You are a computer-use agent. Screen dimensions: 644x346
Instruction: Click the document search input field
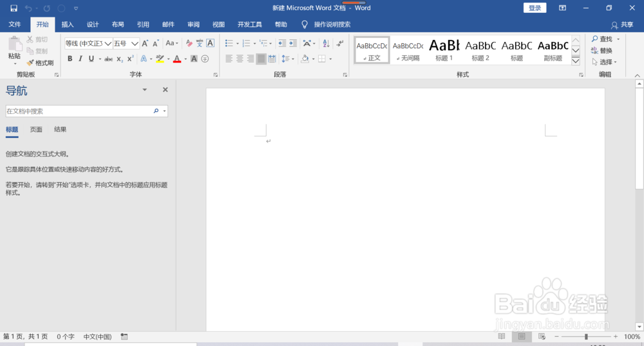[79, 111]
